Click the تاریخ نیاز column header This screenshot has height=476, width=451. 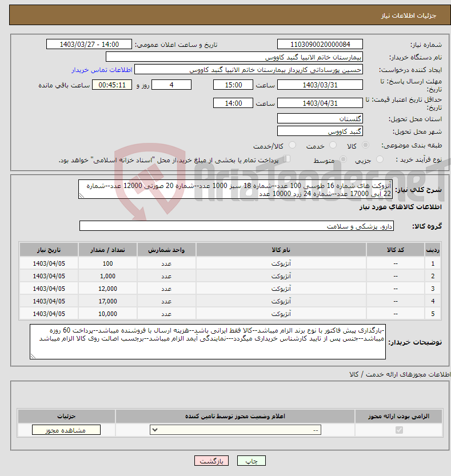(x=49, y=250)
